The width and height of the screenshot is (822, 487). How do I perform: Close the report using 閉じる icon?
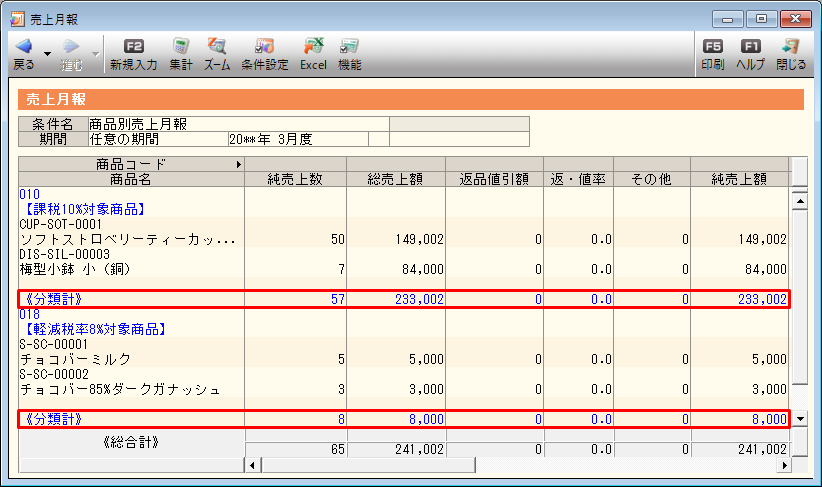[x=791, y=47]
